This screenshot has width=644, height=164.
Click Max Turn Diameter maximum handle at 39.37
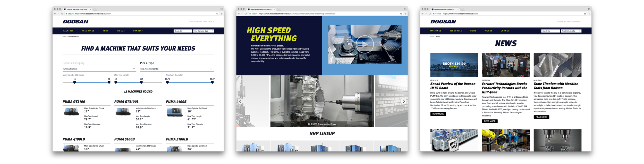(x=212, y=82)
